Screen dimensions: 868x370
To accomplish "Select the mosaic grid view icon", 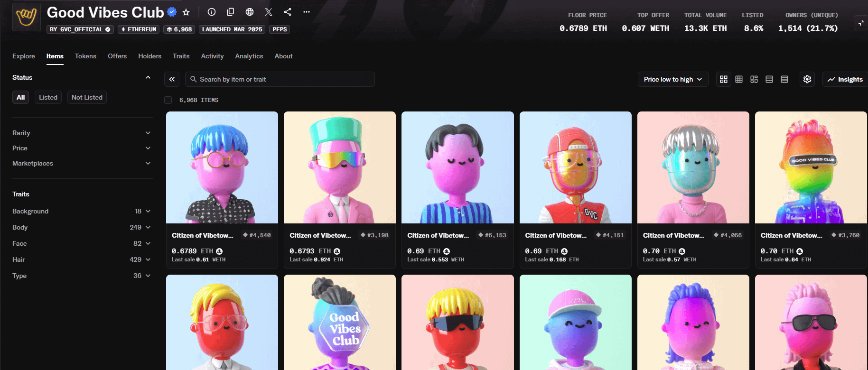I will click(x=754, y=79).
